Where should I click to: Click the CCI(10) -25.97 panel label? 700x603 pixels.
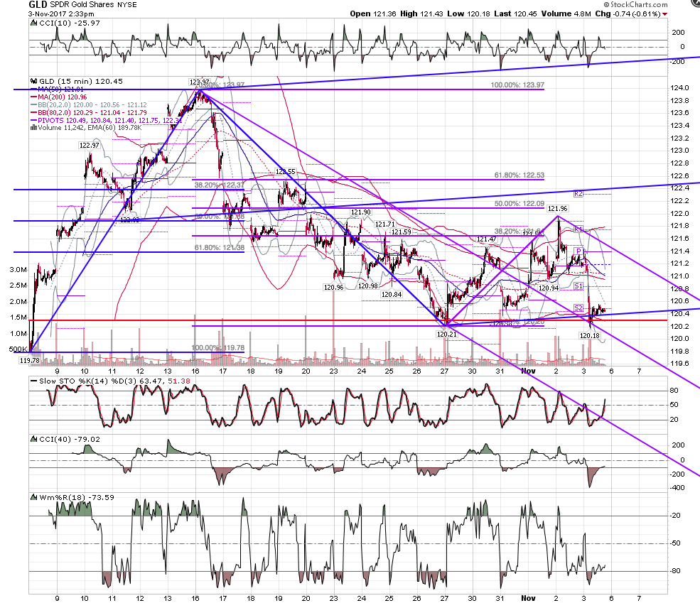click(70, 23)
